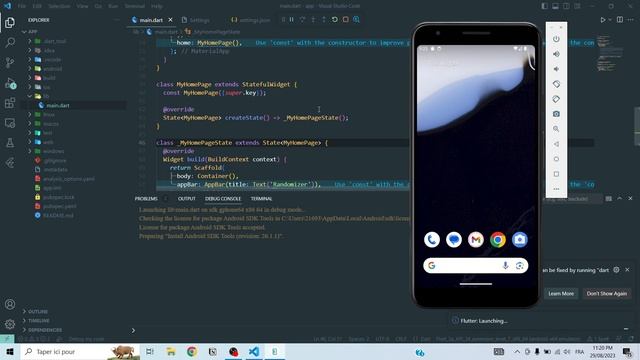Open the Messages app on emulator
Screen dimensions: 640x360
coord(454,240)
